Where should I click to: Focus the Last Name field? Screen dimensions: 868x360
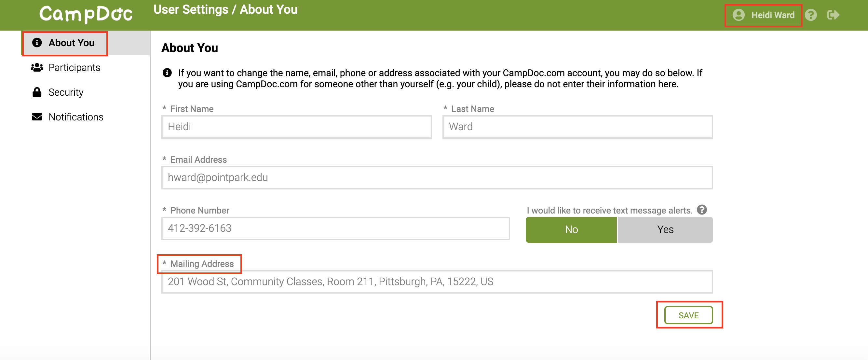pyautogui.click(x=577, y=127)
